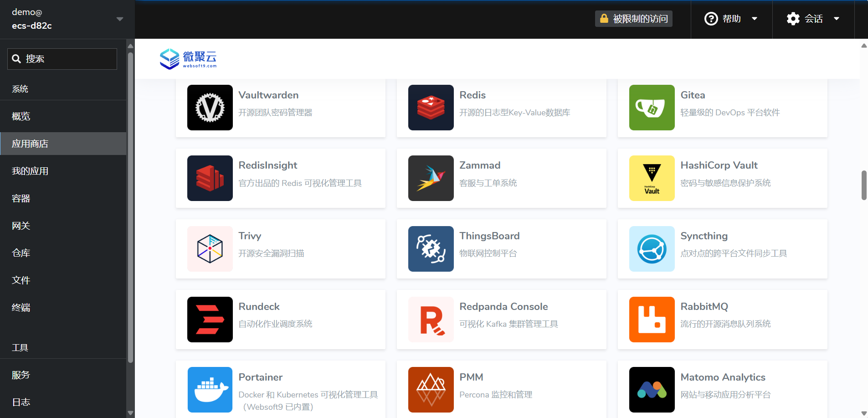Click page scrollbar up arrow

point(864,45)
